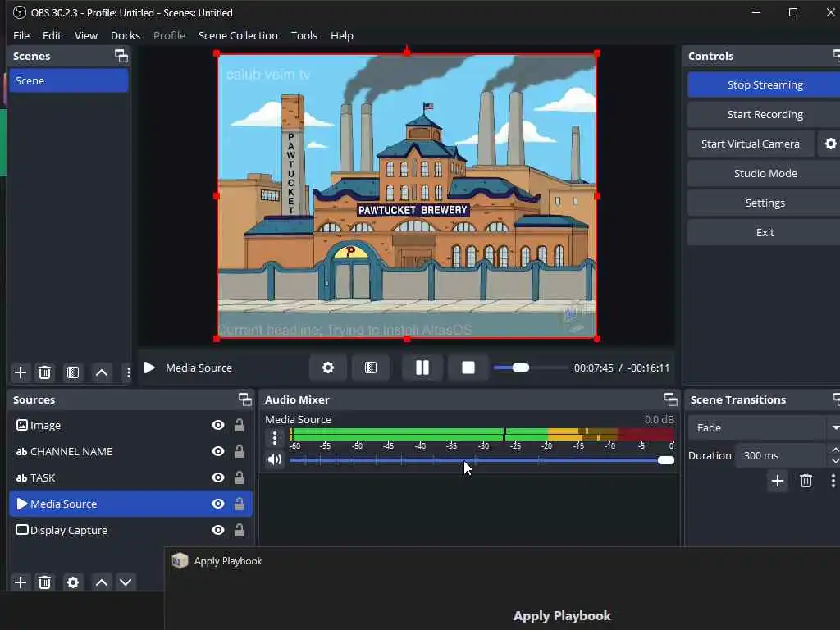Lock the Image source
Viewport: 840px width, 630px height.
[x=240, y=426]
